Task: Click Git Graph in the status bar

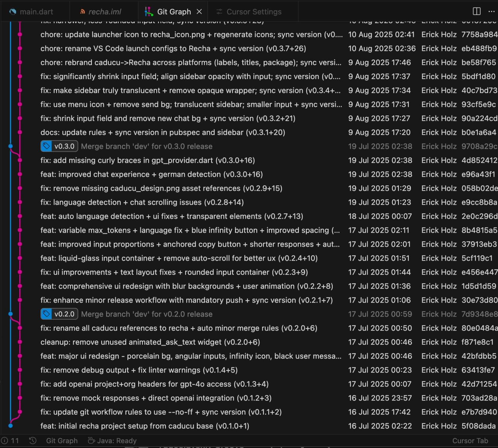Action: click(x=62, y=441)
